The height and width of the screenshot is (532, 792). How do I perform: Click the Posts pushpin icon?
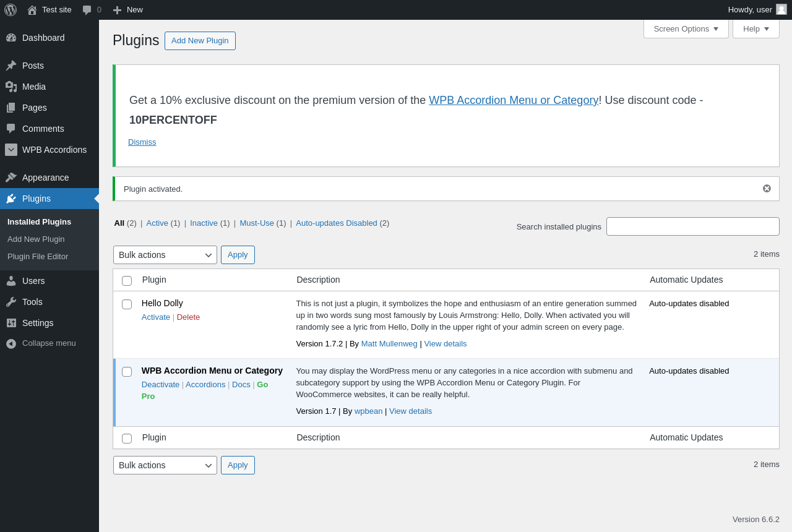(x=11, y=66)
